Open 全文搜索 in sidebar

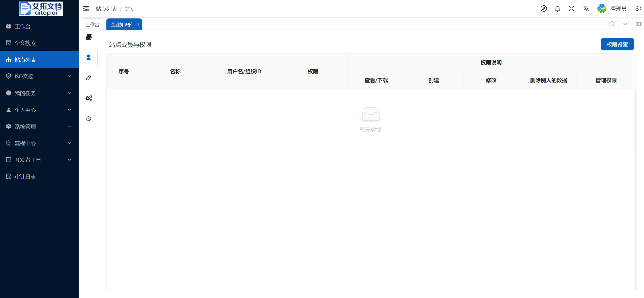tap(25, 43)
